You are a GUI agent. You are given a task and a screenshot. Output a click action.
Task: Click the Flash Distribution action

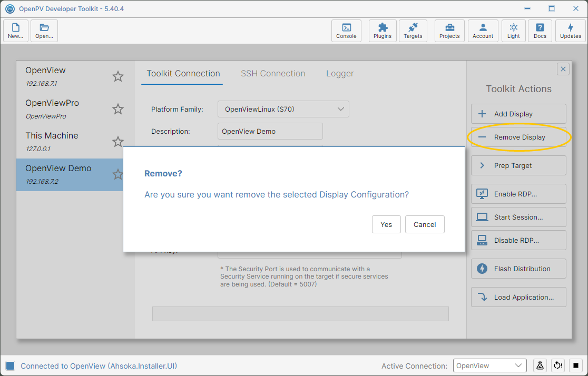click(518, 269)
